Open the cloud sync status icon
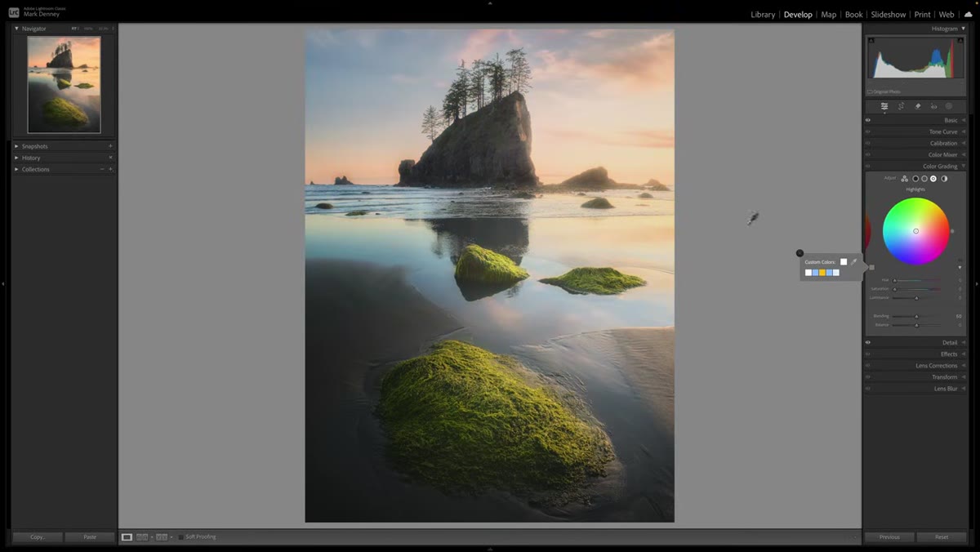980x552 pixels. (x=968, y=14)
